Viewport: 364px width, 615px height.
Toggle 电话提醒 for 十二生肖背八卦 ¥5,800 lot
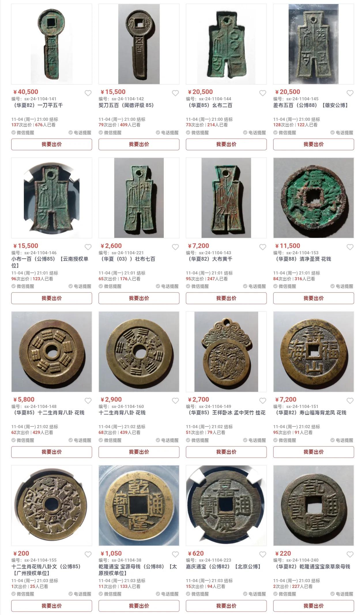(x=80, y=440)
